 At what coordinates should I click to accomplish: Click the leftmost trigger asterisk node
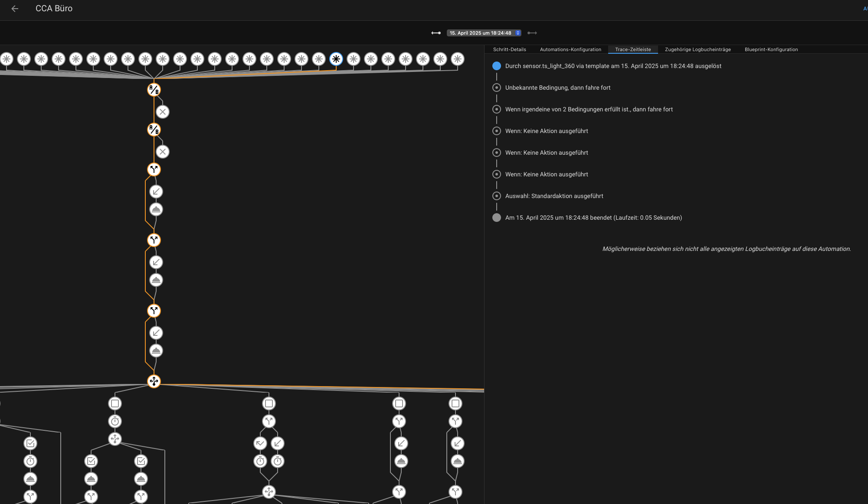pyautogui.click(x=7, y=59)
